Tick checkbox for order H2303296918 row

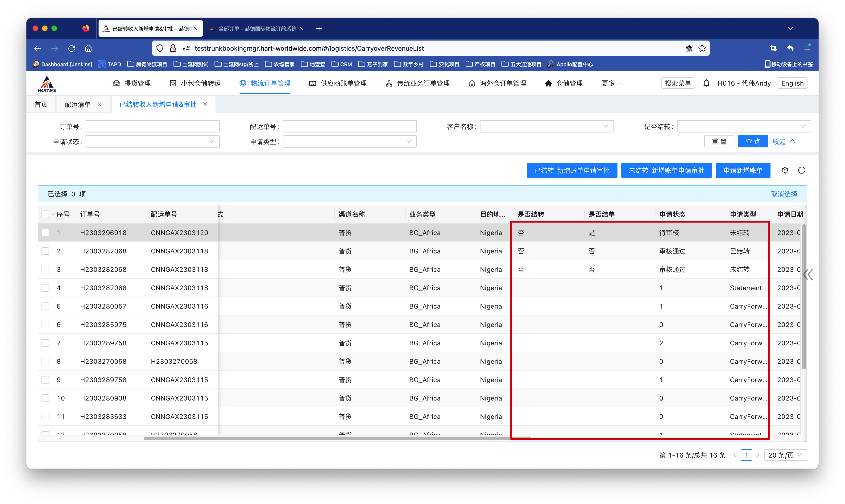click(x=45, y=233)
